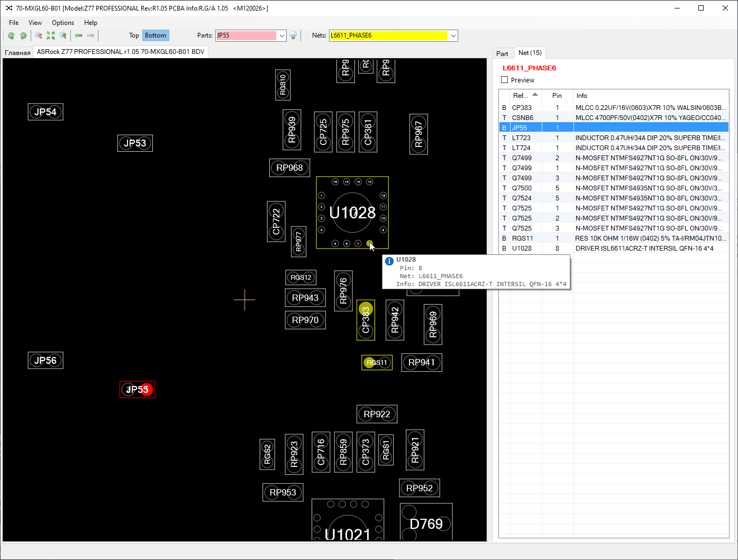
Task: Zoom out of the board view
Action: 39,35
